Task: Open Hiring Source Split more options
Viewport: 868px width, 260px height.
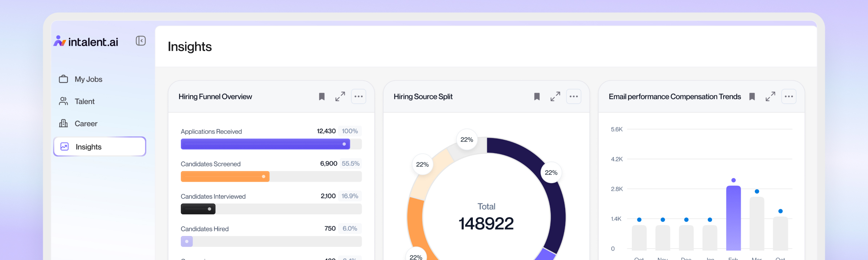Action: pyautogui.click(x=574, y=96)
